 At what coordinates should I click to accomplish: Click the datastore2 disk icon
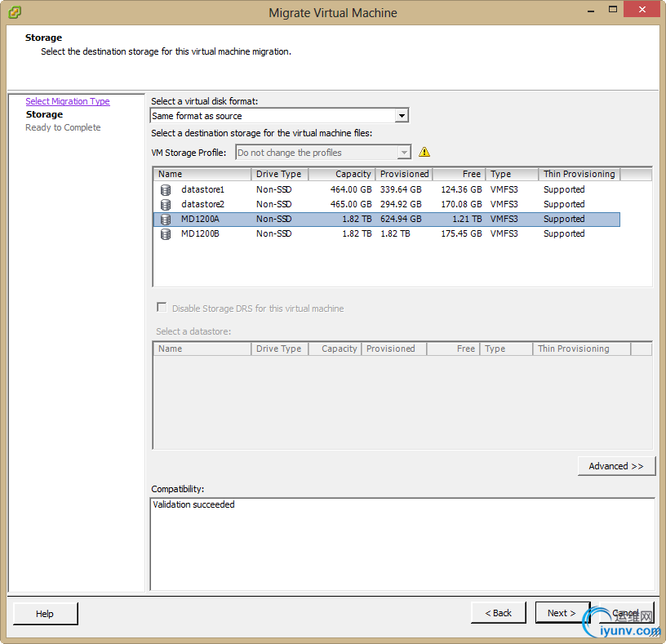tap(166, 205)
